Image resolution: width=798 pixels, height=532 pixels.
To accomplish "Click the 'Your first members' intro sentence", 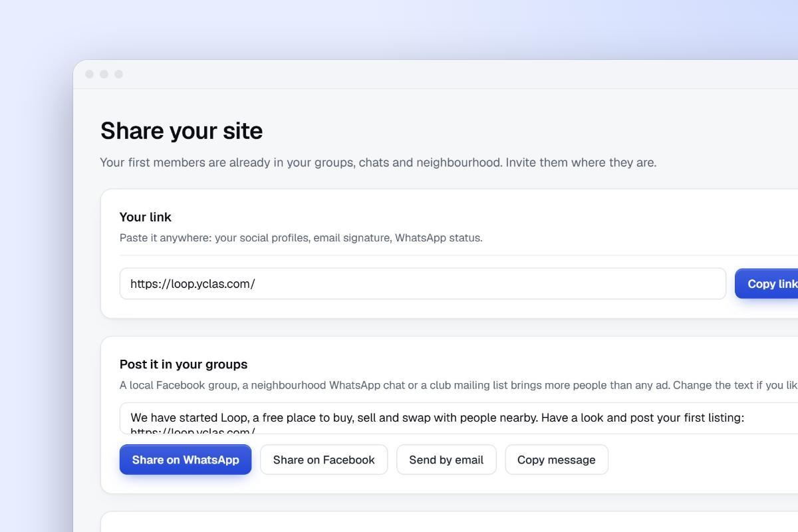I will (378, 162).
